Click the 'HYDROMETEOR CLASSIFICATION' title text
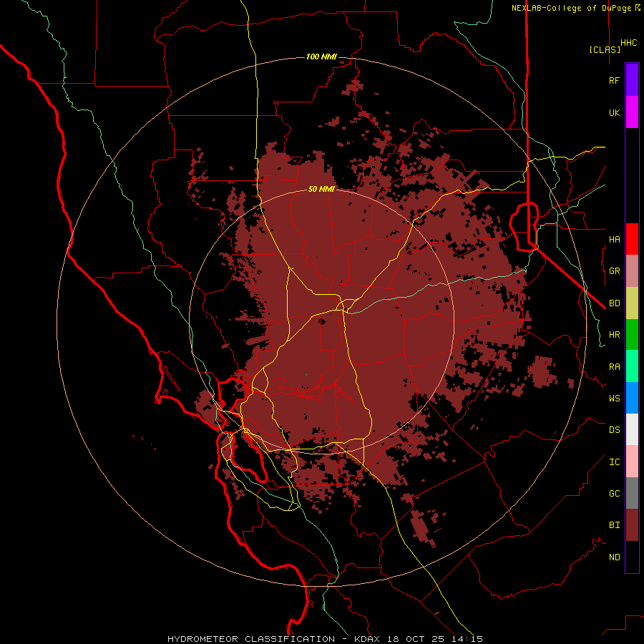This screenshot has height=644, width=644. 251,639
